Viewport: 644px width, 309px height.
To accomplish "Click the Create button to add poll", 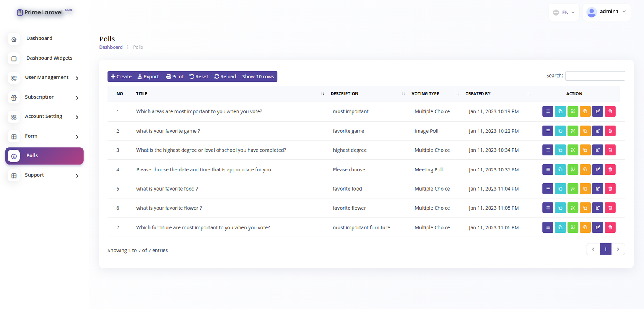I will (x=121, y=77).
